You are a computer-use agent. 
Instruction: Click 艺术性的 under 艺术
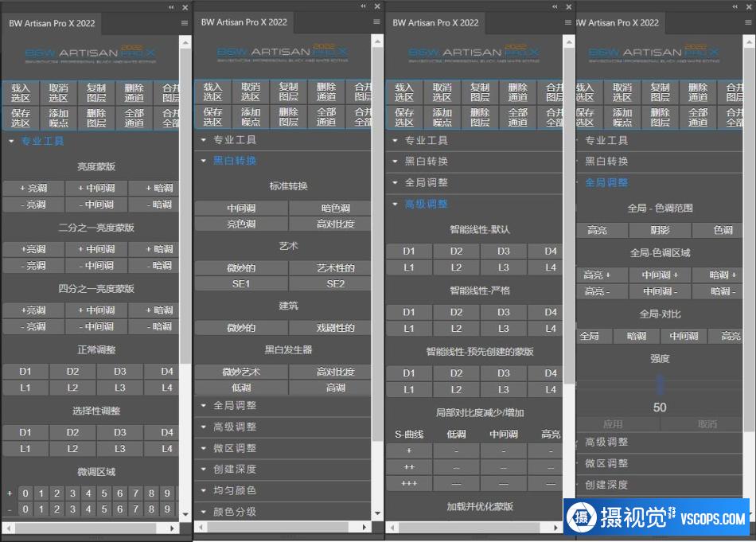(x=336, y=268)
